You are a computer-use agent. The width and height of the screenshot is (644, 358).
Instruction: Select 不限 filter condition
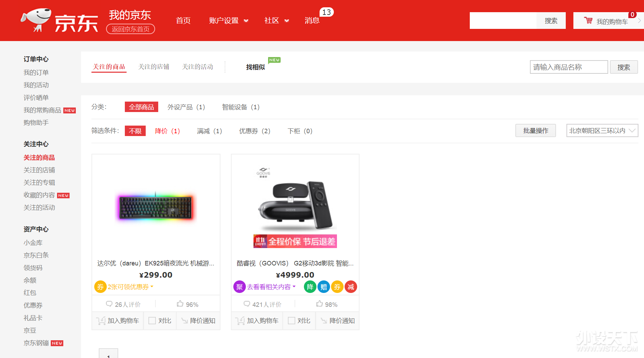(x=135, y=131)
